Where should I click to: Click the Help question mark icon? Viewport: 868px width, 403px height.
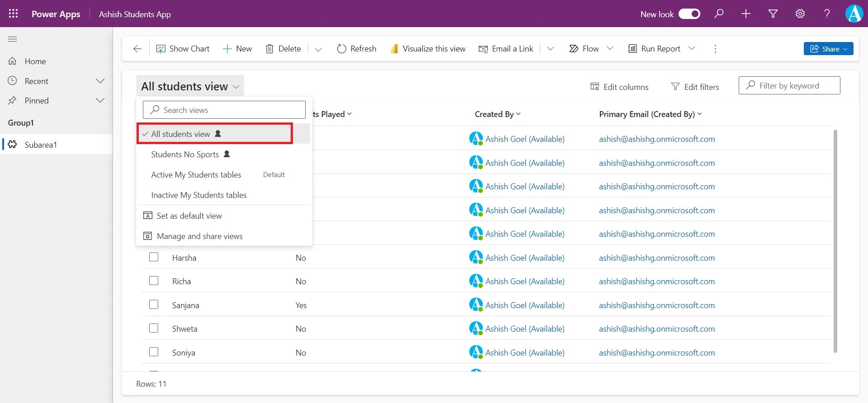(827, 14)
